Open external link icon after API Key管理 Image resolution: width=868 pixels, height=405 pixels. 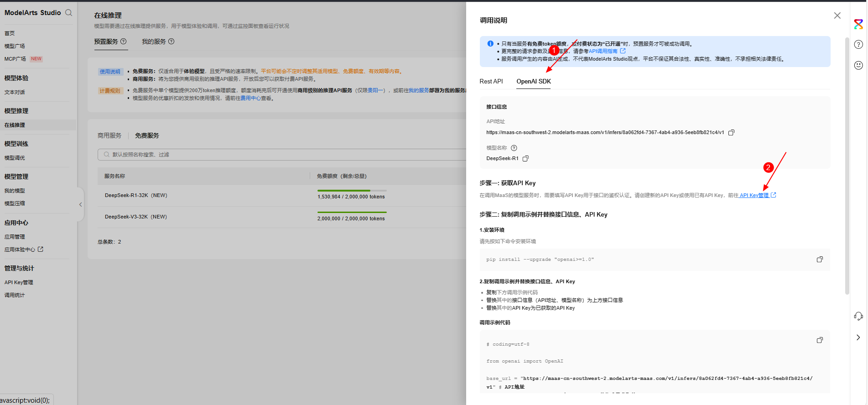click(x=774, y=195)
